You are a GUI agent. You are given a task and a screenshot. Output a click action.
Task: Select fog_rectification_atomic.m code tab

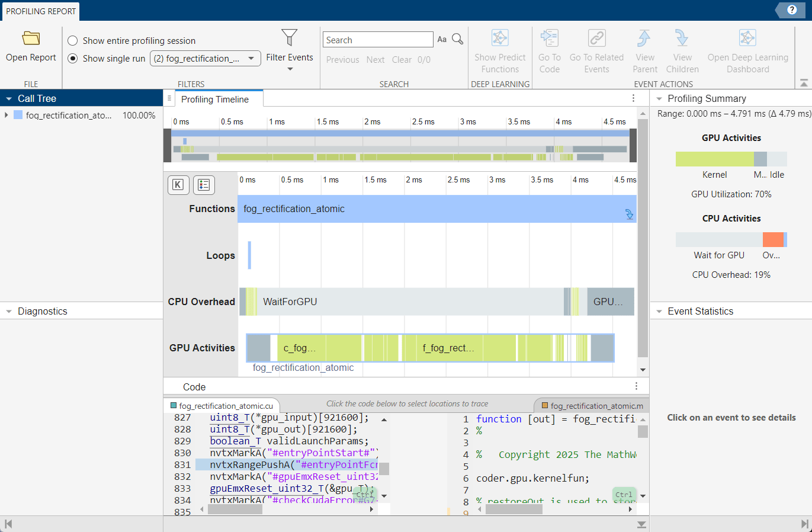592,406
